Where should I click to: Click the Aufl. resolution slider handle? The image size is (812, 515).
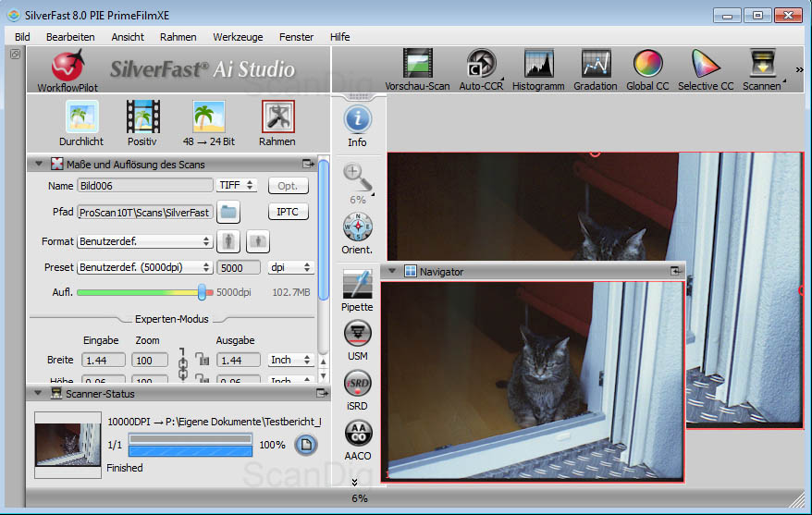click(202, 292)
